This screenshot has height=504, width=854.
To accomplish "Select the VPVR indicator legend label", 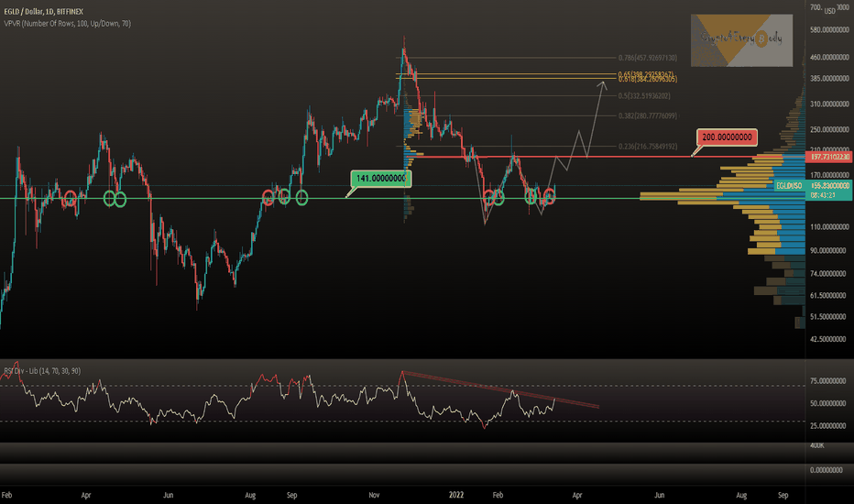I will [67, 24].
